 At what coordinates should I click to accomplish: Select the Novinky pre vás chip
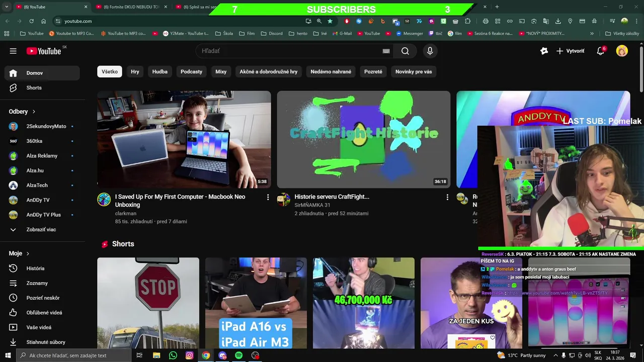pos(414,71)
